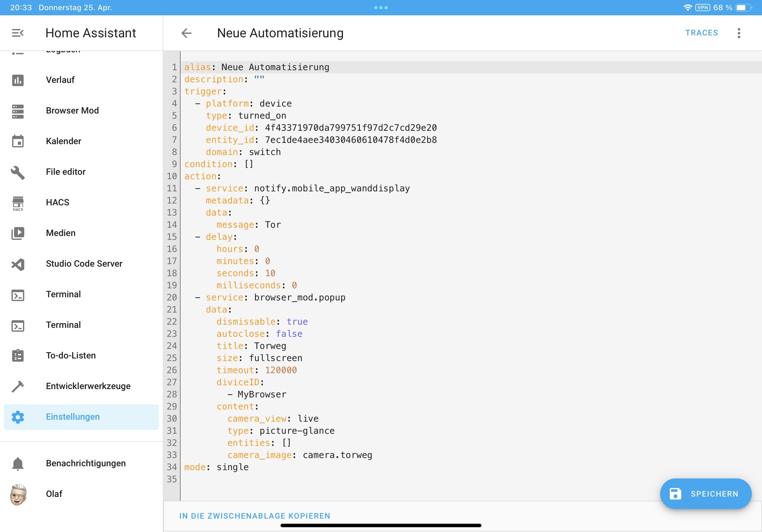Open Studio Code Server icon
The height and width of the screenshot is (532, 762).
(x=18, y=264)
